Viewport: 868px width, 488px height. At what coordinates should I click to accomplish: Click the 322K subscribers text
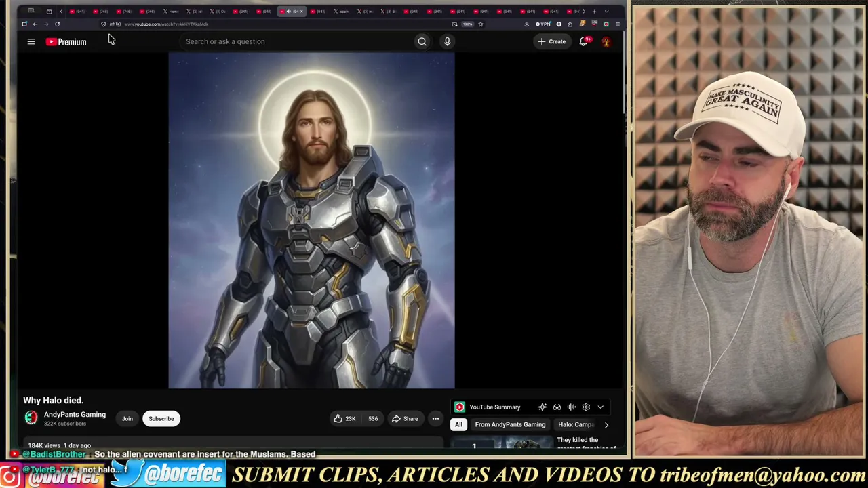click(x=65, y=424)
